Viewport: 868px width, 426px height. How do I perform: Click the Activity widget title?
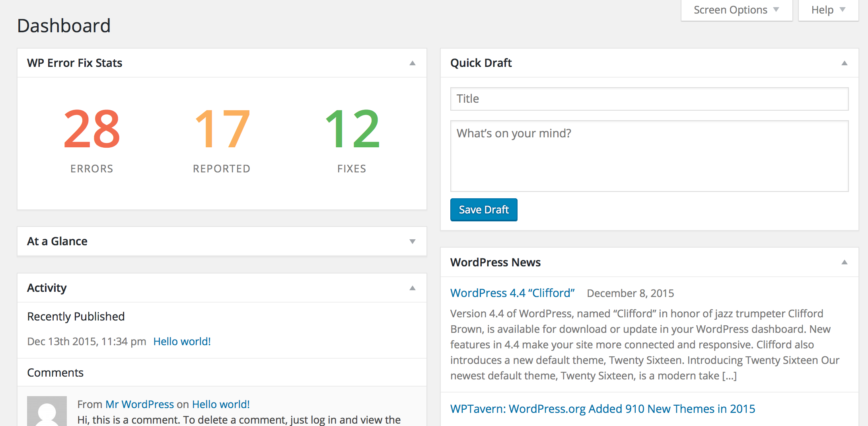(47, 288)
